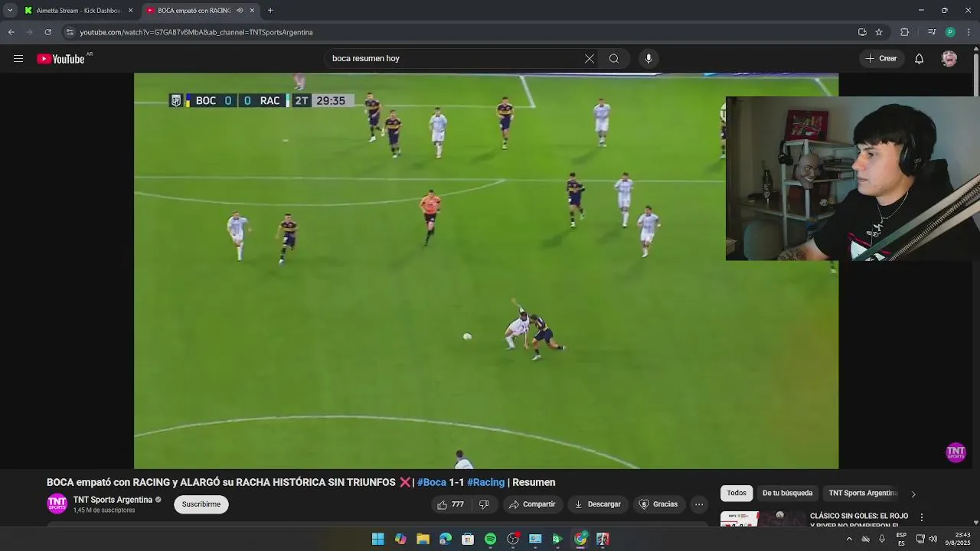Image resolution: width=980 pixels, height=551 pixels.
Task: Open CLÁSICO SIN GOLES recommended video
Action: click(859, 520)
